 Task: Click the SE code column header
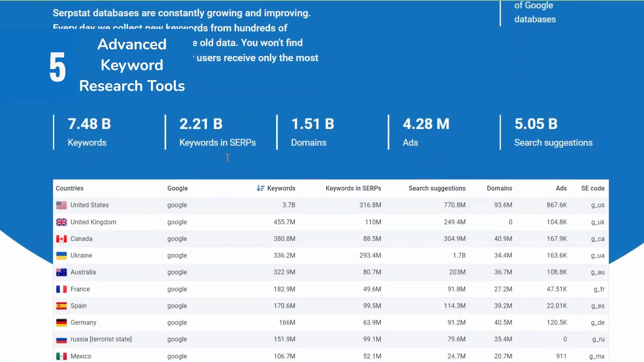592,188
